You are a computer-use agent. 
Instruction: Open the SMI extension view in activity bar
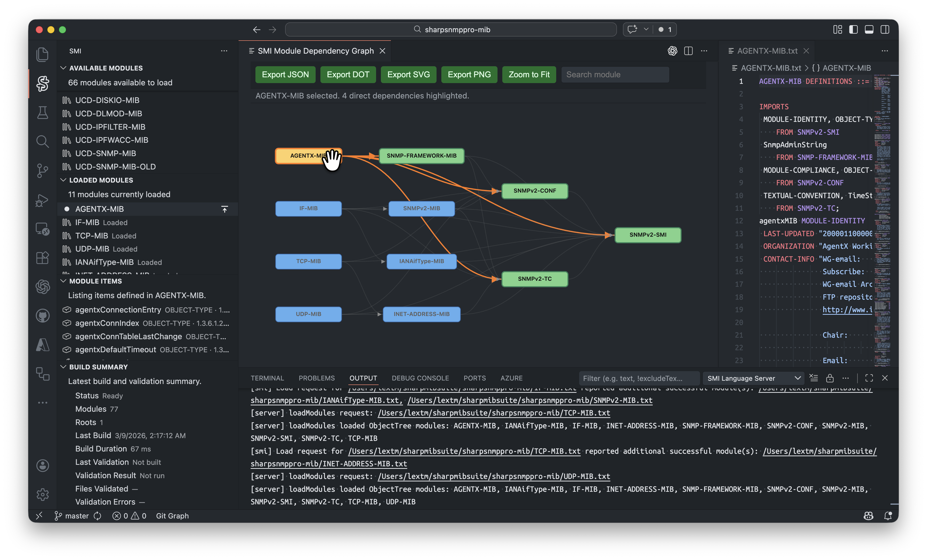(43, 84)
